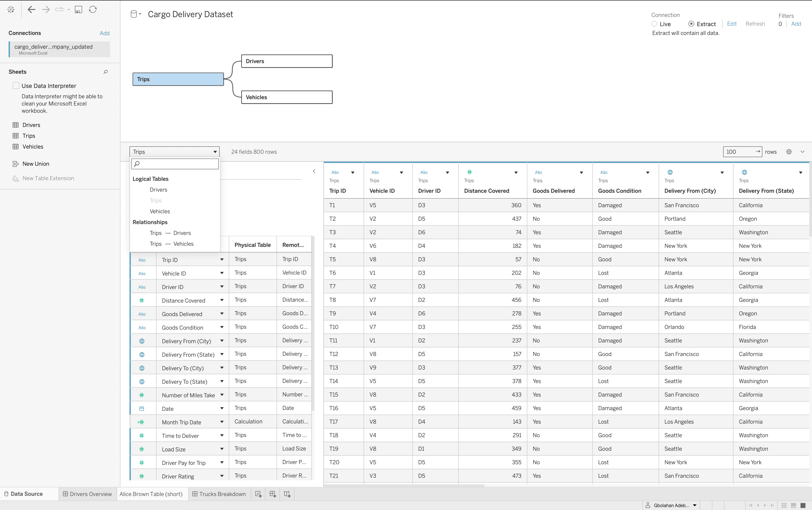Click the back arrow in toolbar
The width and height of the screenshot is (812, 510).
31,9
